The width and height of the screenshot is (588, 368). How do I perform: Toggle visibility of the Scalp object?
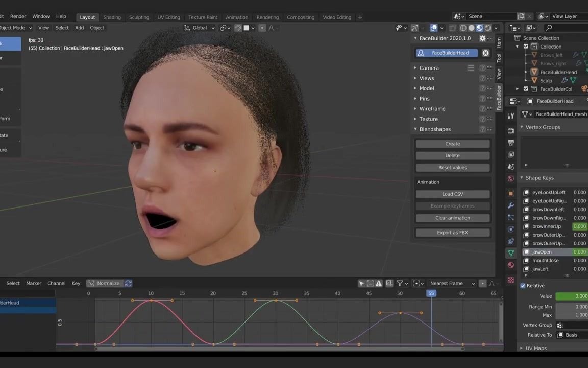point(586,80)
